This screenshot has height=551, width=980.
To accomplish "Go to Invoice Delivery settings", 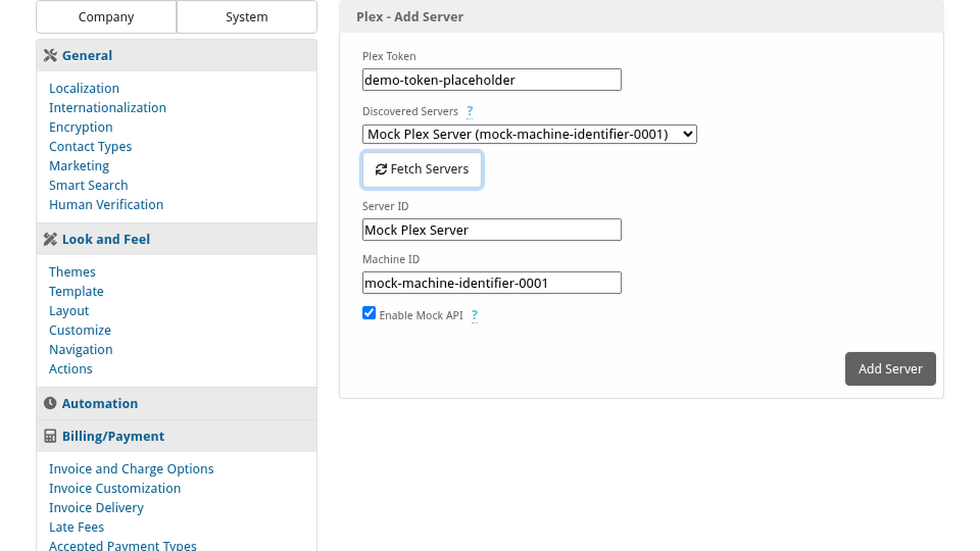I will click(x=96, y=508).
